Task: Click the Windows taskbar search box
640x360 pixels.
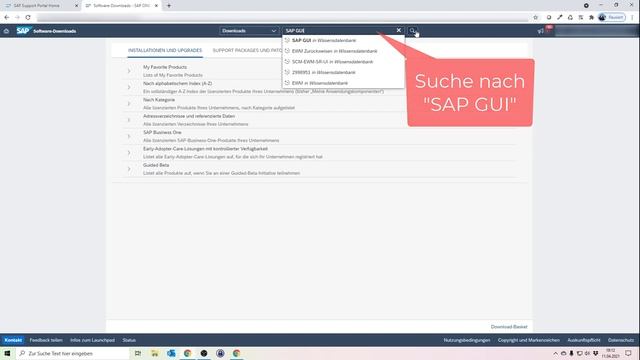Action: [73, 353]
